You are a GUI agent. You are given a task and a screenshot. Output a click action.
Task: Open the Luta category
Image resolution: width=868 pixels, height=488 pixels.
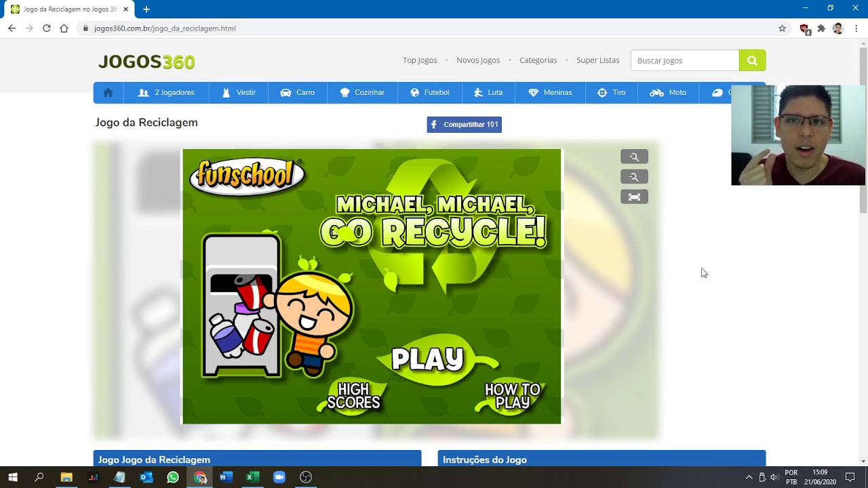click(x=488, y=93)
